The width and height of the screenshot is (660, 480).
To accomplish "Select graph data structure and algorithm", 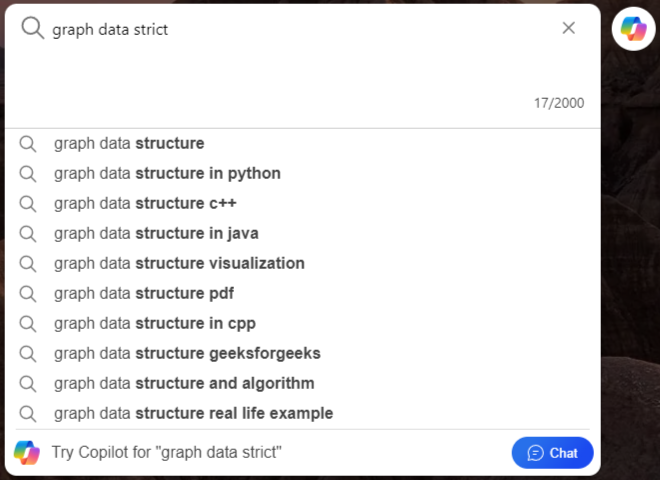I will coord(184,383).
